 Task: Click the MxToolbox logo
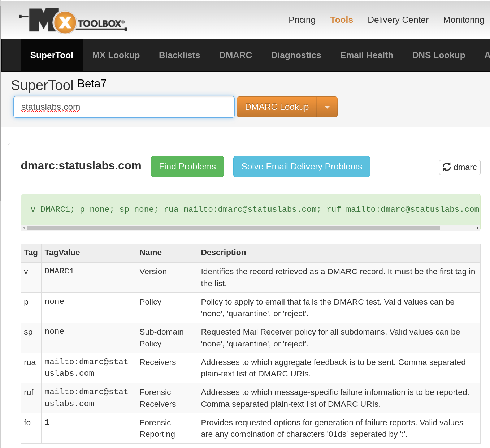(x=73, y=21)
